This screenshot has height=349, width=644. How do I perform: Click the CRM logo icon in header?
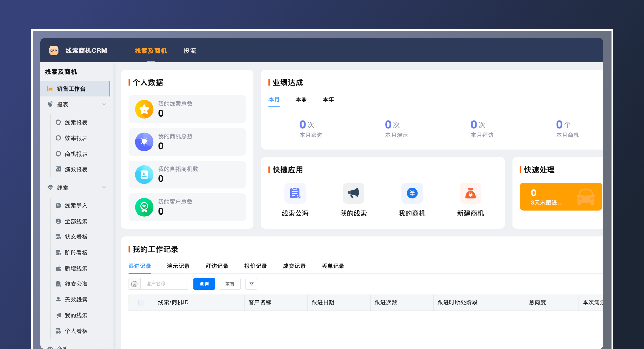point(54,50)
